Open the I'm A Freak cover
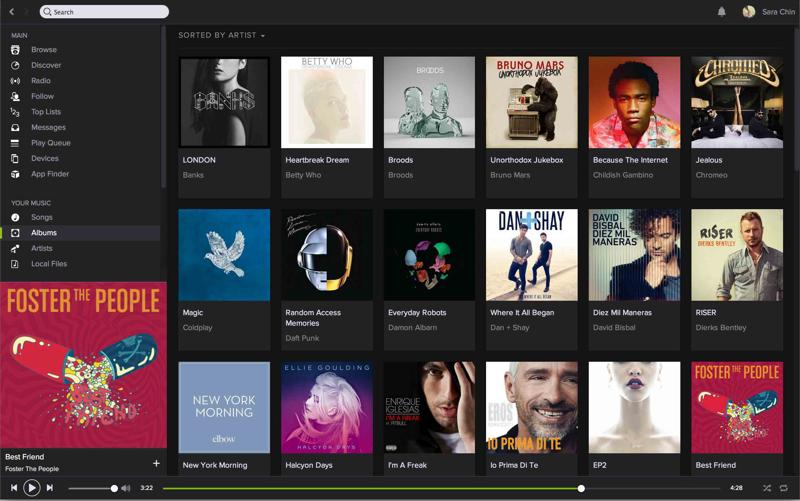The width and height of the screenshot is (800, 501). click(429, 407)
